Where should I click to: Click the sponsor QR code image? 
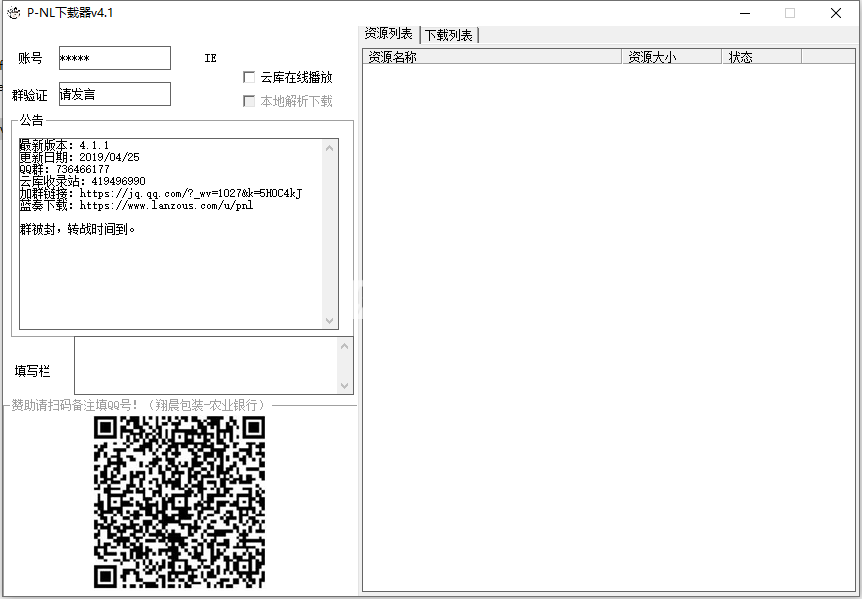click(x=179, y=502)
